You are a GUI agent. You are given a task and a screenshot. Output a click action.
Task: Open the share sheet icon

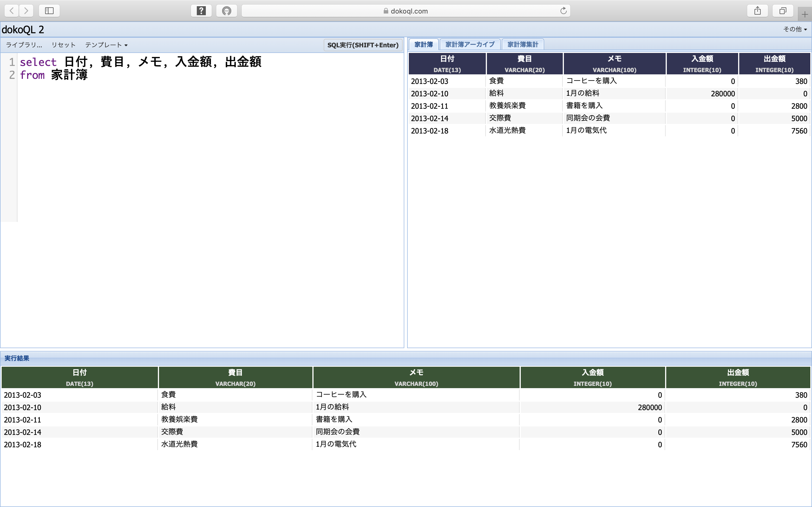coord(757,11)
